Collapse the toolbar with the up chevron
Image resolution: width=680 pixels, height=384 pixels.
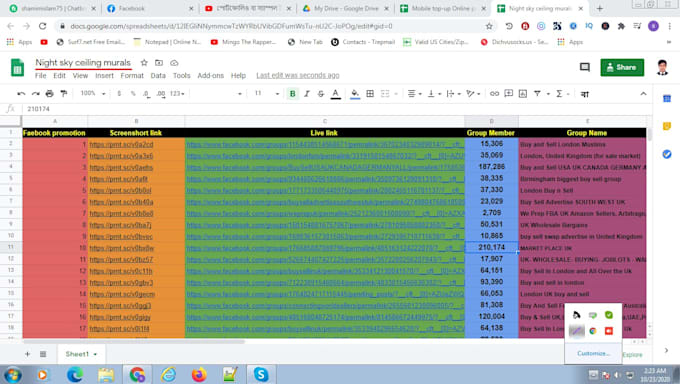[x=643, y=94]
